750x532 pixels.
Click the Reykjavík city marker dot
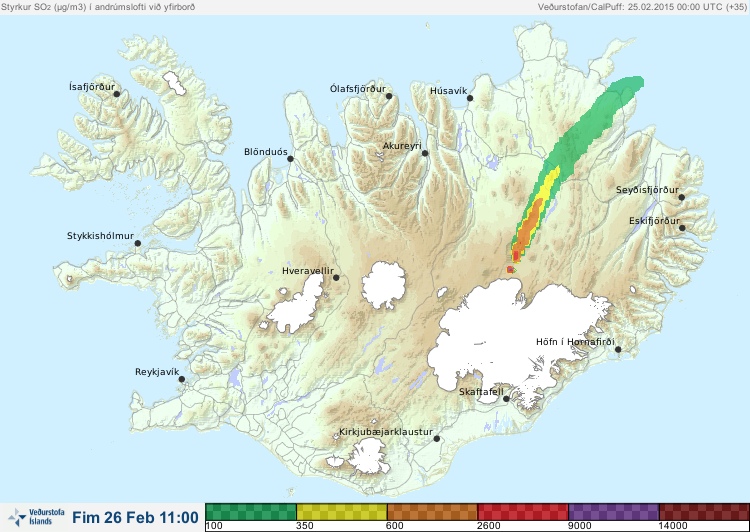(182, 379)
